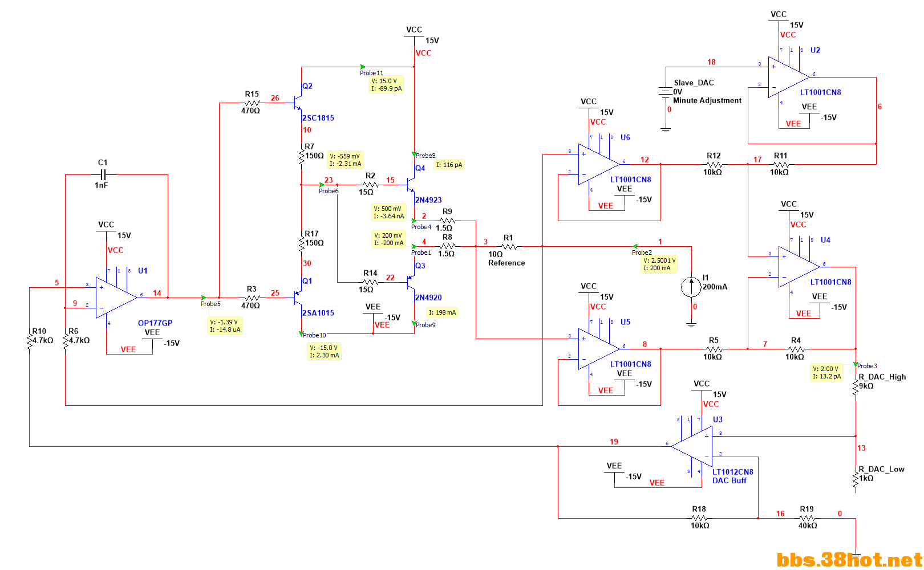Click the R7 150Ω resistor
Image resolution: width=924 pixels, height=570 pixels.
(301, 157)
